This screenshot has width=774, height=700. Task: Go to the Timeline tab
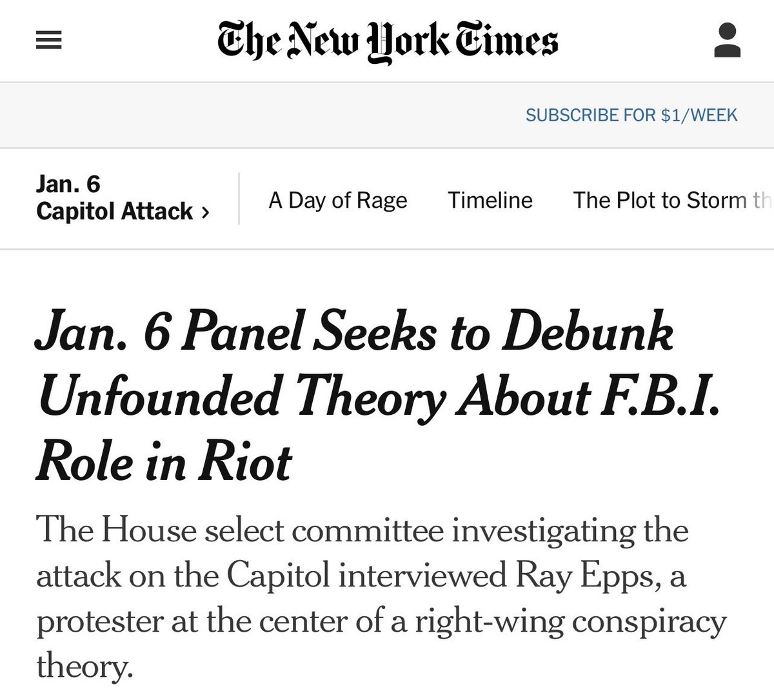coord(490,201)
